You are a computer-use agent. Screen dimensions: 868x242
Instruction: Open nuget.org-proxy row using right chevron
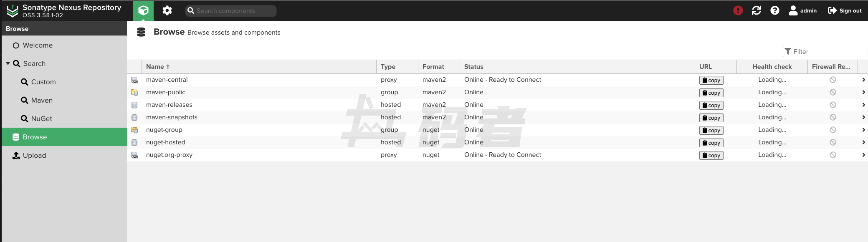coord(863,155)
